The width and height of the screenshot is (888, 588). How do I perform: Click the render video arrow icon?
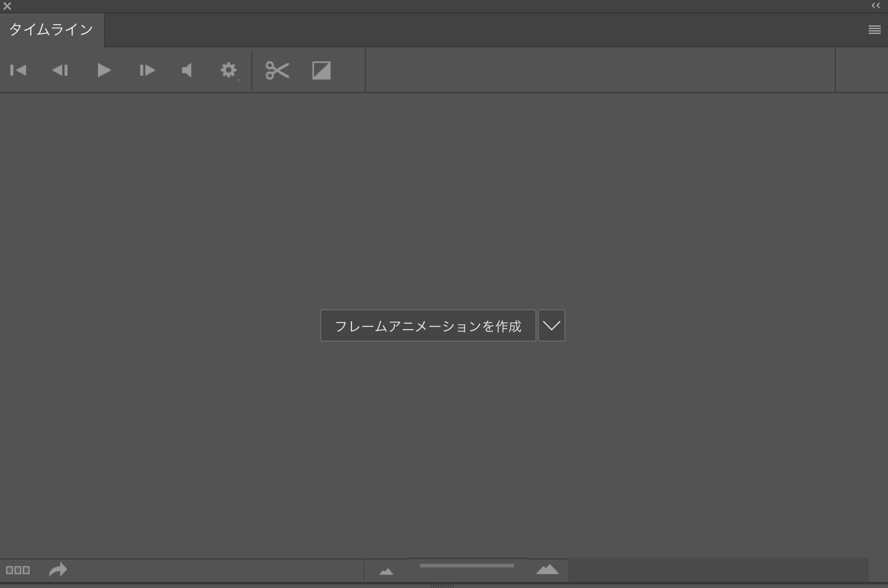(x=57, y=569)
